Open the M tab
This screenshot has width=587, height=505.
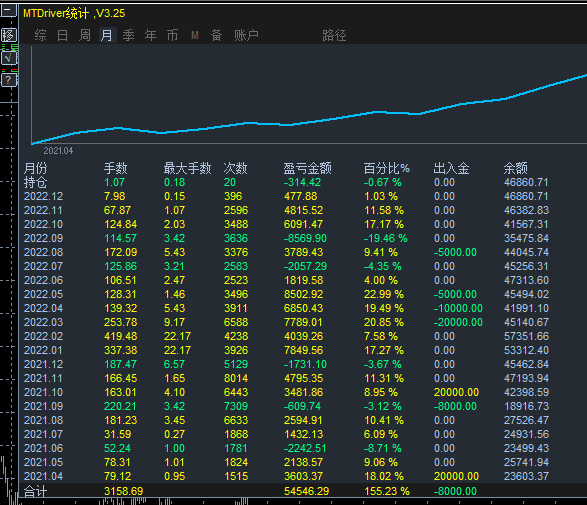click(x=195, y=35)
